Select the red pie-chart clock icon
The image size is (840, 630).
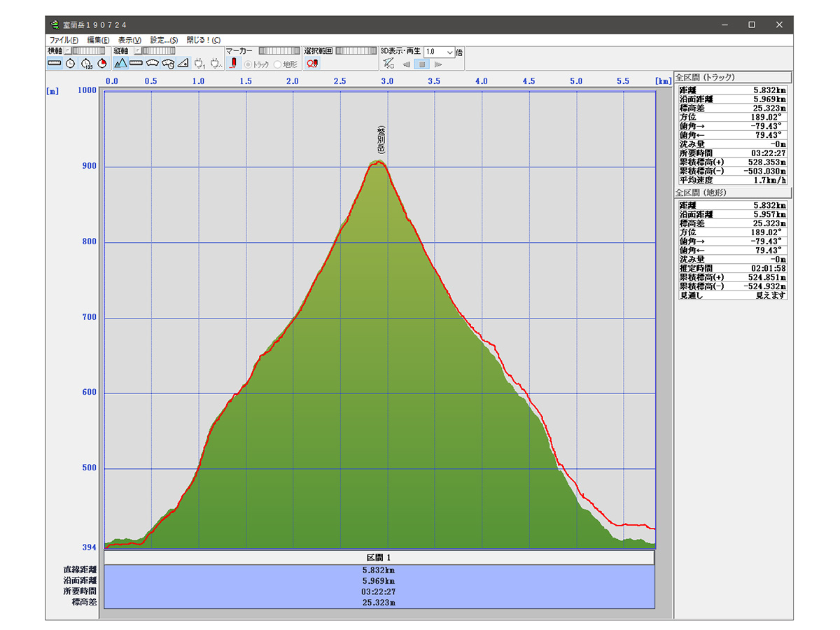(102, 64)
